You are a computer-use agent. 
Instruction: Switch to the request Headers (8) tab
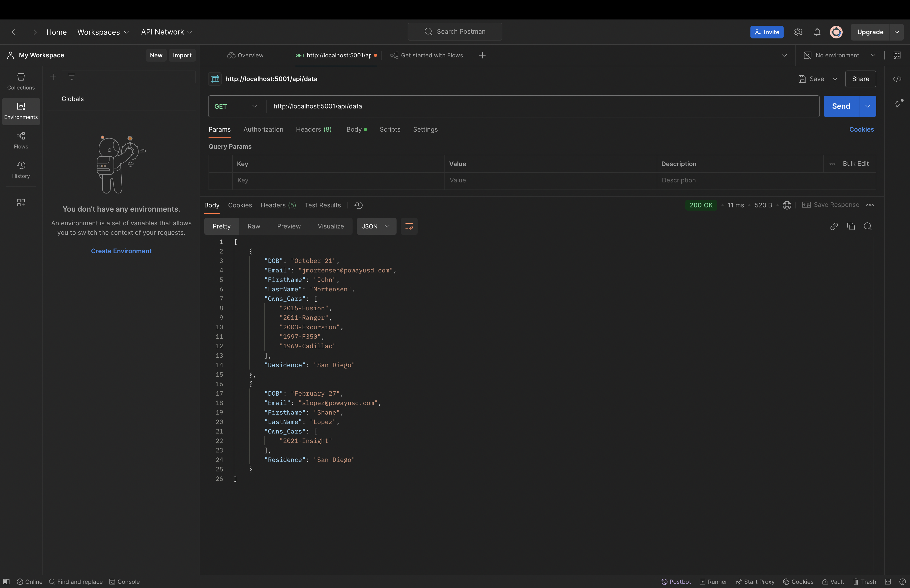click(314, 129)
